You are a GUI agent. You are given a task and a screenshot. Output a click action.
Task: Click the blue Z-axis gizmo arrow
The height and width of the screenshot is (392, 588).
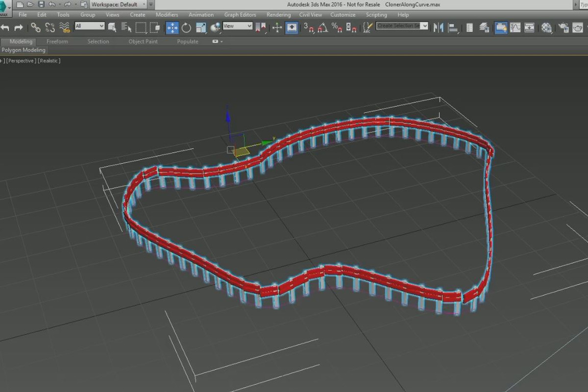tap(228, 116)
